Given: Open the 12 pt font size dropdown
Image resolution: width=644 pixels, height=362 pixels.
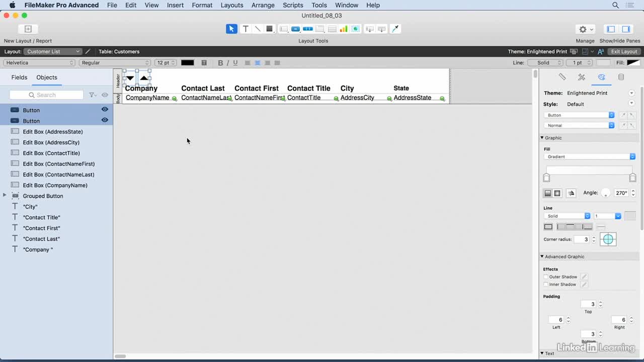Looking at the screenshot, I should (x=166, y=63).
